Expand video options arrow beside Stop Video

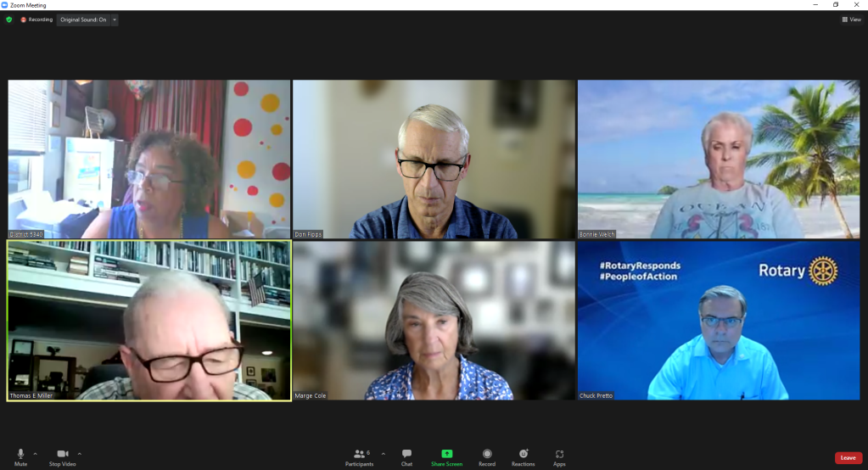80,454
